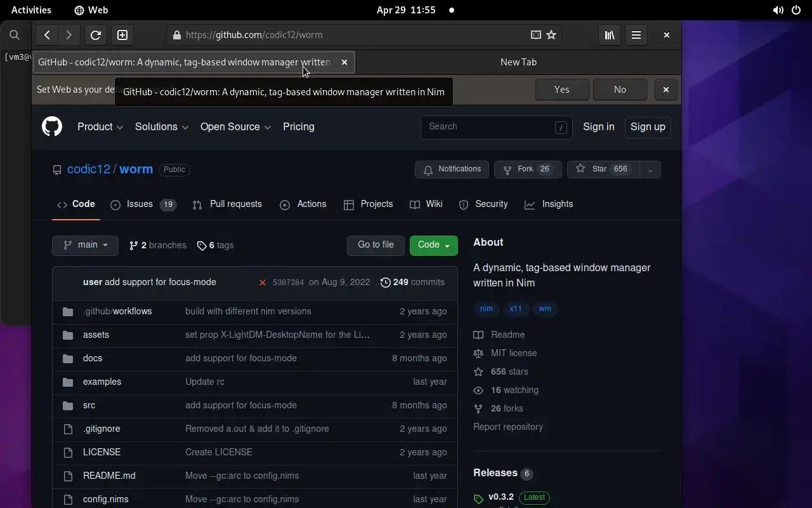Open the browser hamburger menu
This screenshot has height=508, width=812.
click(x=636, y=35)
